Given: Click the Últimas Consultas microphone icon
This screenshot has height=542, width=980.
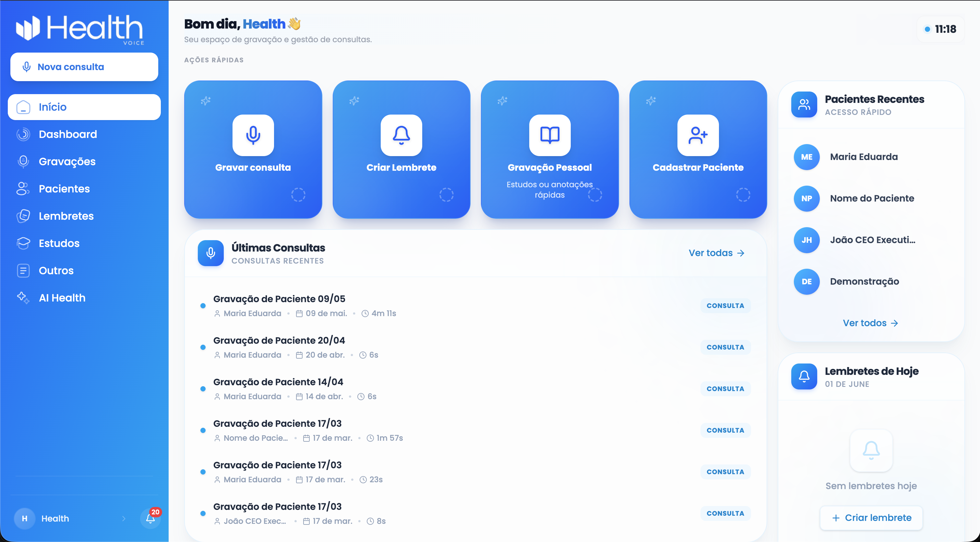Looking at the screenshot, I should (211, 253).
